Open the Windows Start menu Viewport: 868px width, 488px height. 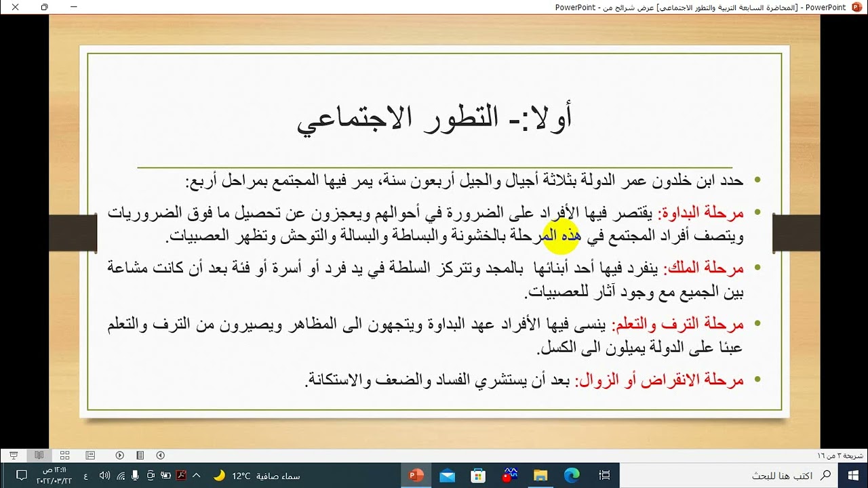pyautogui.click(x=852, y=476)
